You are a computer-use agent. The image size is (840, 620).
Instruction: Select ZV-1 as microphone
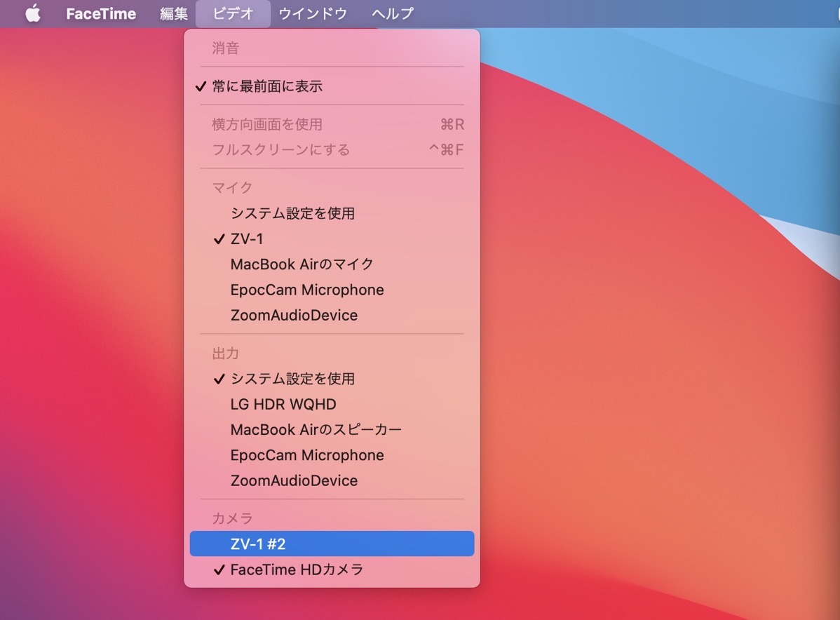click(332, 239)
